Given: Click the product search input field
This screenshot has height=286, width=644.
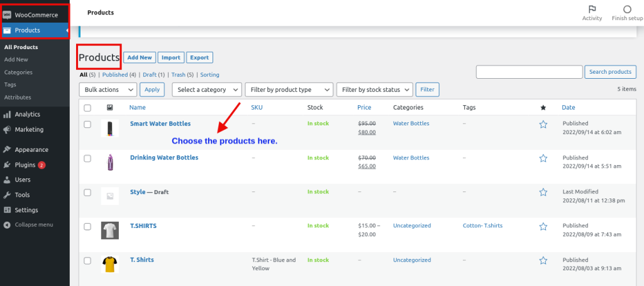Looking at the screenshot, I should pos(529,72).
